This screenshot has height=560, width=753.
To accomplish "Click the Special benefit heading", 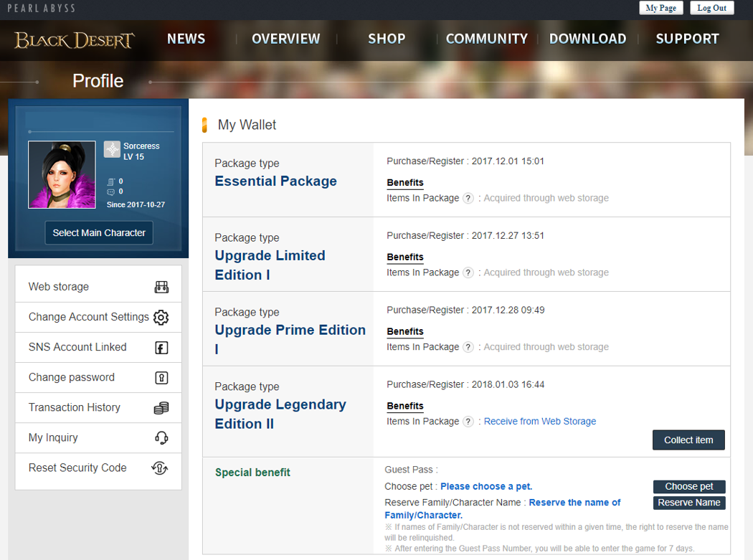I will [252, 473].
